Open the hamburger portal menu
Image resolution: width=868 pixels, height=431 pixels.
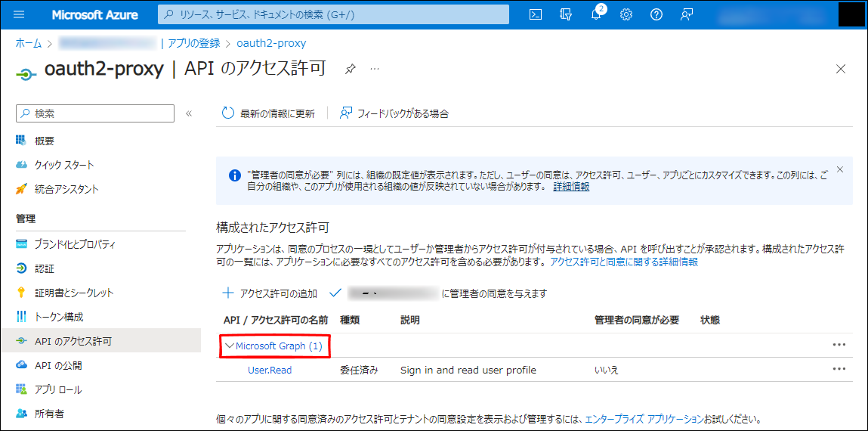click(20, 14)
